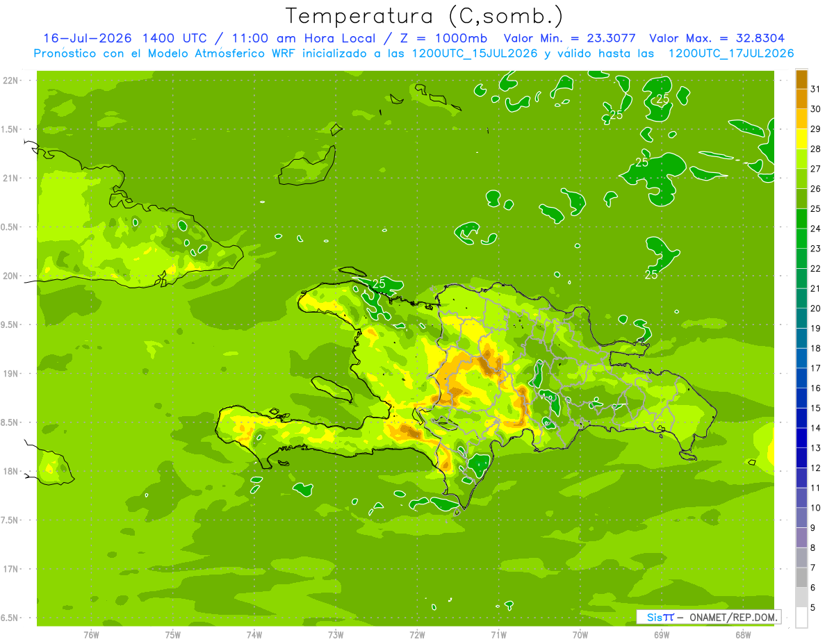Click the 17N latitude label
Viewport: 834px width, 644px height.
(12, 569)
